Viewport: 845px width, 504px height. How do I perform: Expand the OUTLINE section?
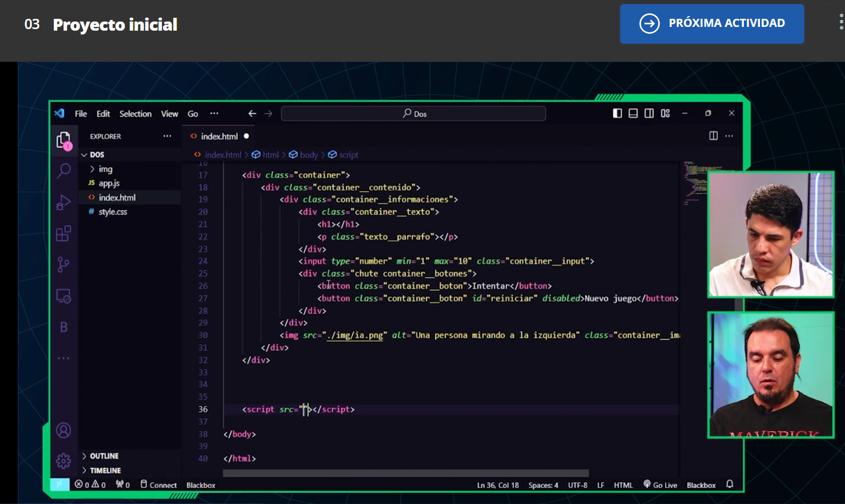pyautogui.click(x=130, y=456)
